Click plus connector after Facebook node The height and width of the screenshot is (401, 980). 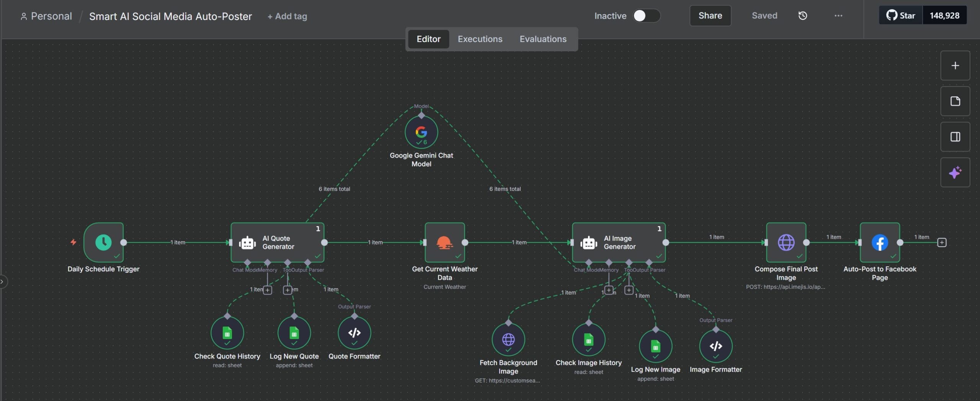[942, 243]
